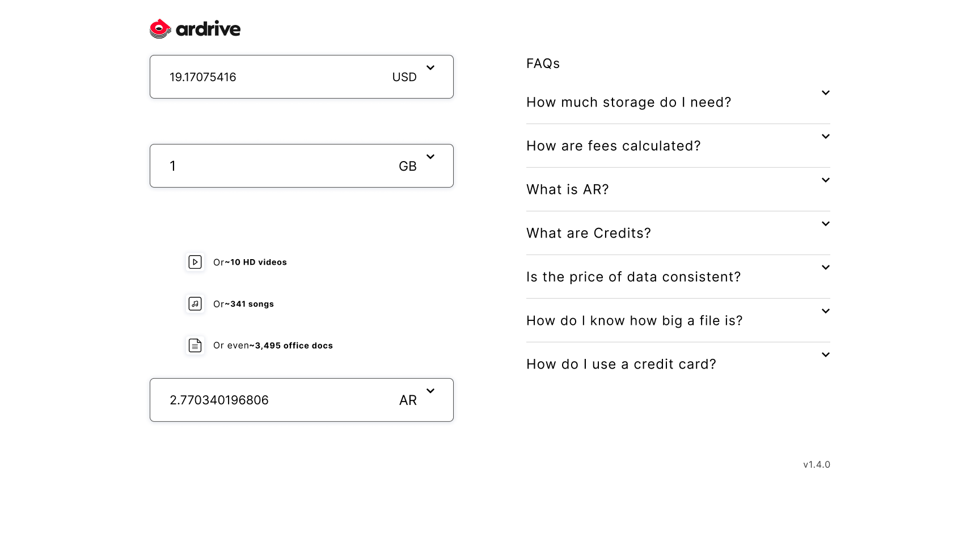Click the USD amount input field
The height and width of the screenshot is (550, 980).
click(272, 77)
